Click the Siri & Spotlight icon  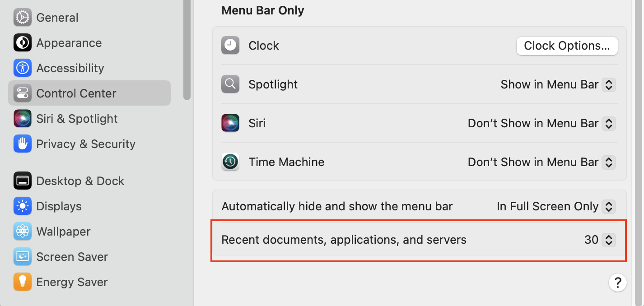[23, 119]
